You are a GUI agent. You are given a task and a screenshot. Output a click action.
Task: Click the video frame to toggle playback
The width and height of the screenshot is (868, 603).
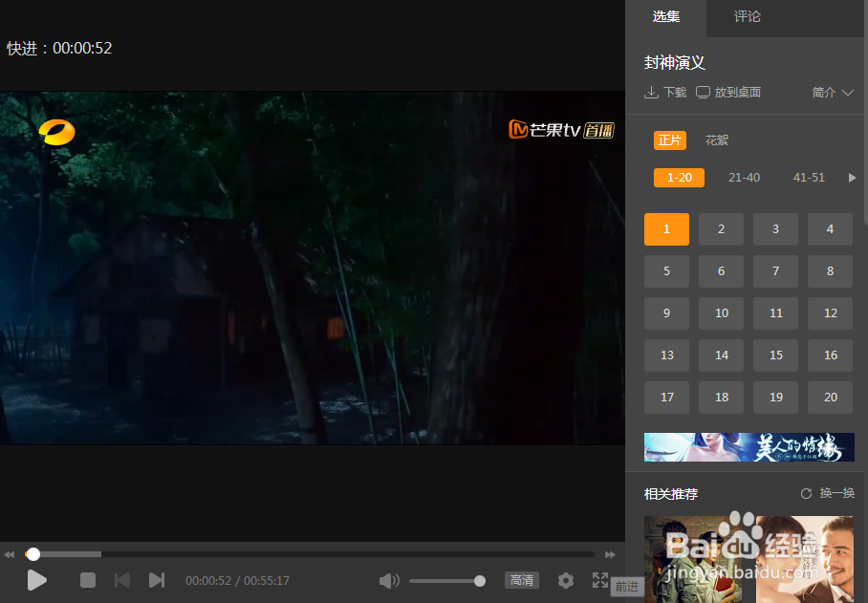(313, 268)
